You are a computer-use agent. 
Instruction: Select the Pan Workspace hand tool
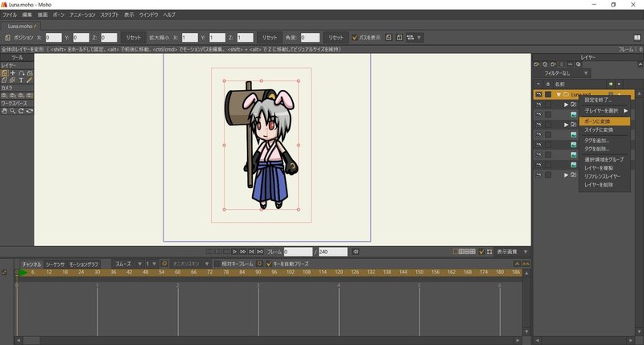(4, 110)
